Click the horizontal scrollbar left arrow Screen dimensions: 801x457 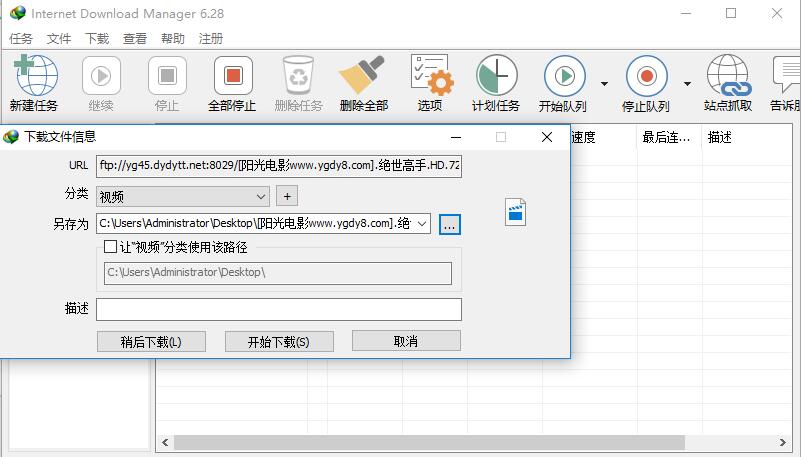coord(165,442)
